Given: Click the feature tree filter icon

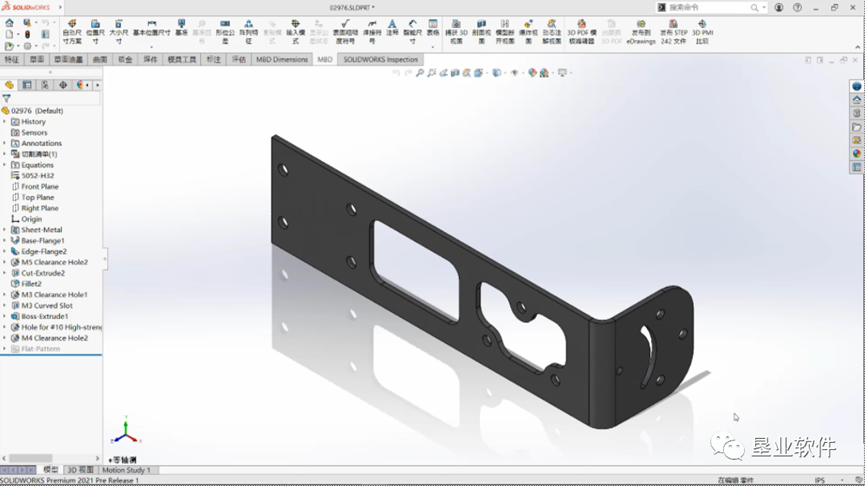Looking at the screenshot, I should [x=7, y=99].
